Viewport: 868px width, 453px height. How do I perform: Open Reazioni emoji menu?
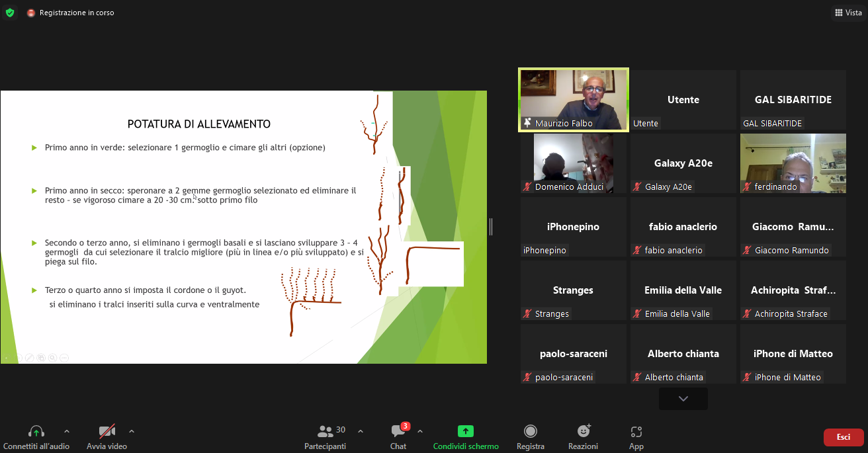pyautogui.click(x=584, y=431)
